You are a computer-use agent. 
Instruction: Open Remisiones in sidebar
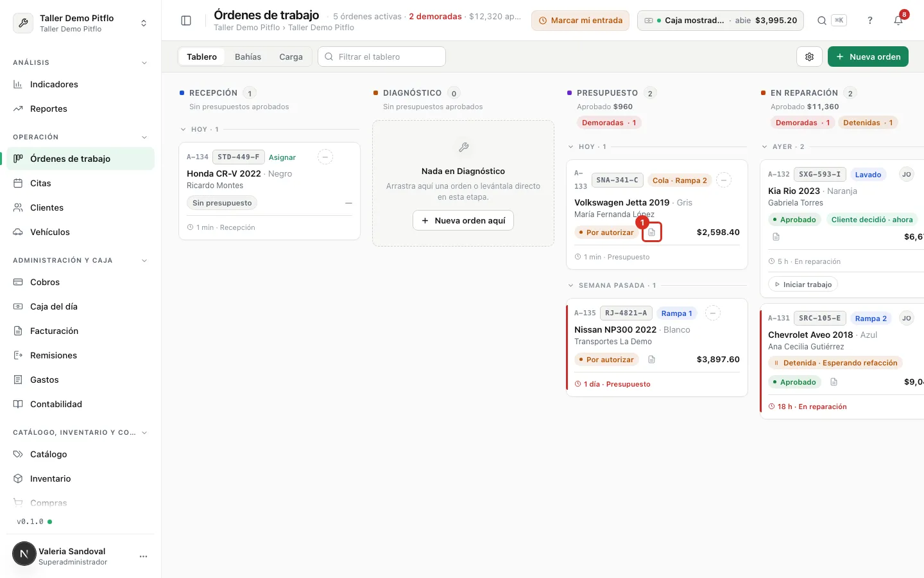[80, 355]
